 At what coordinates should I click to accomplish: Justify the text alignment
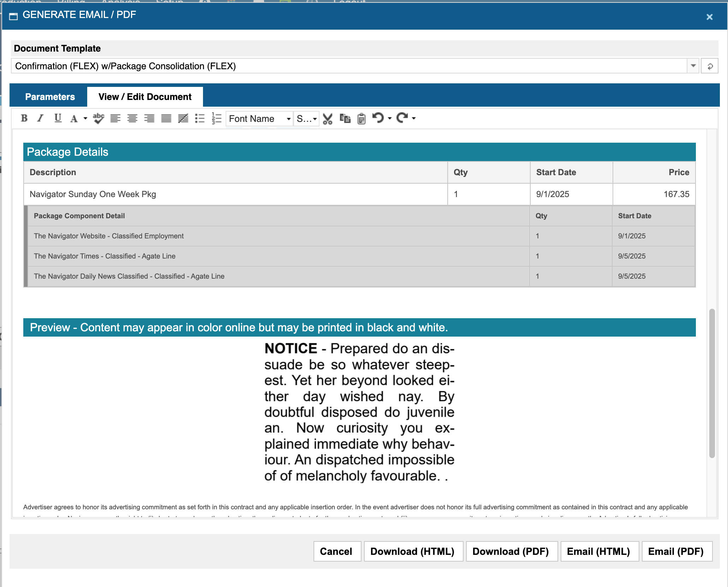(x=166, y=118)
